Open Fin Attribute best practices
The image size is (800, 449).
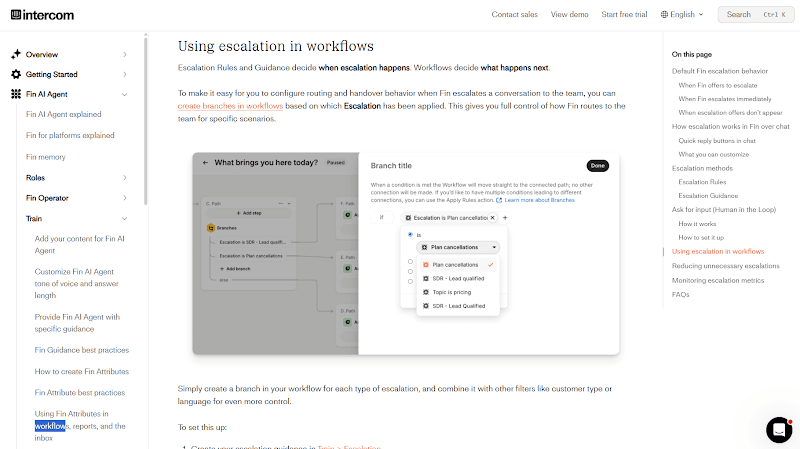click(x=80, y=393)
